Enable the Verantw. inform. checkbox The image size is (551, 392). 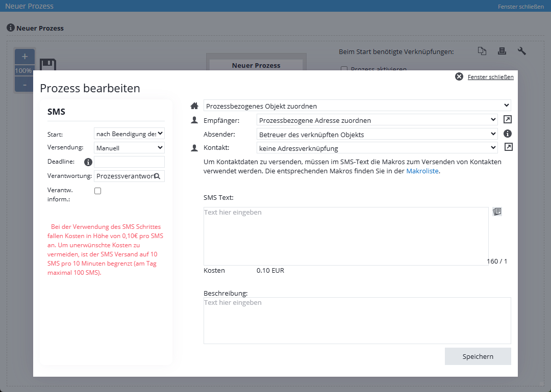click(x=98, y=191)
